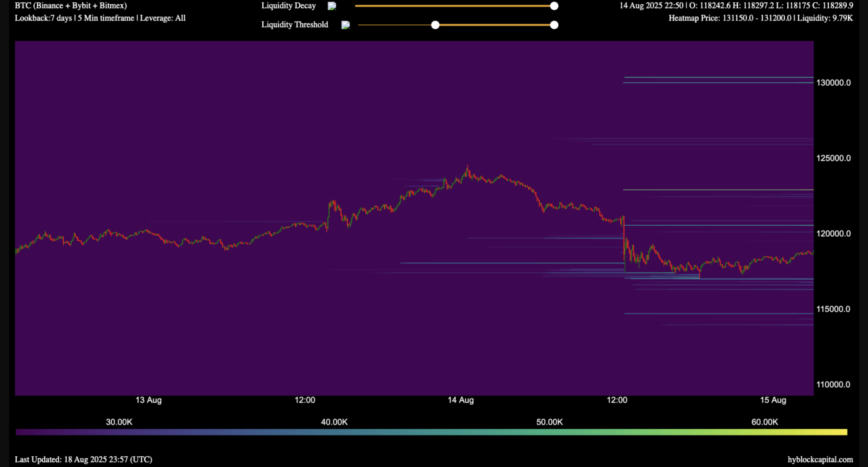Click the 'Last Updated: 18 Aug 2025' timestamp
The width and height of the screenshot is (868, 467).
tap(84, 459)
